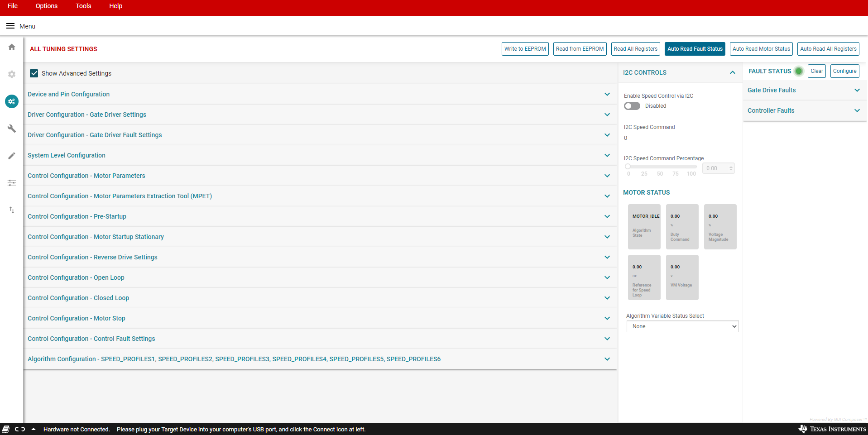Select the pencil edit icon in the sidebar

pyautogui.click(x=11, y=156)
